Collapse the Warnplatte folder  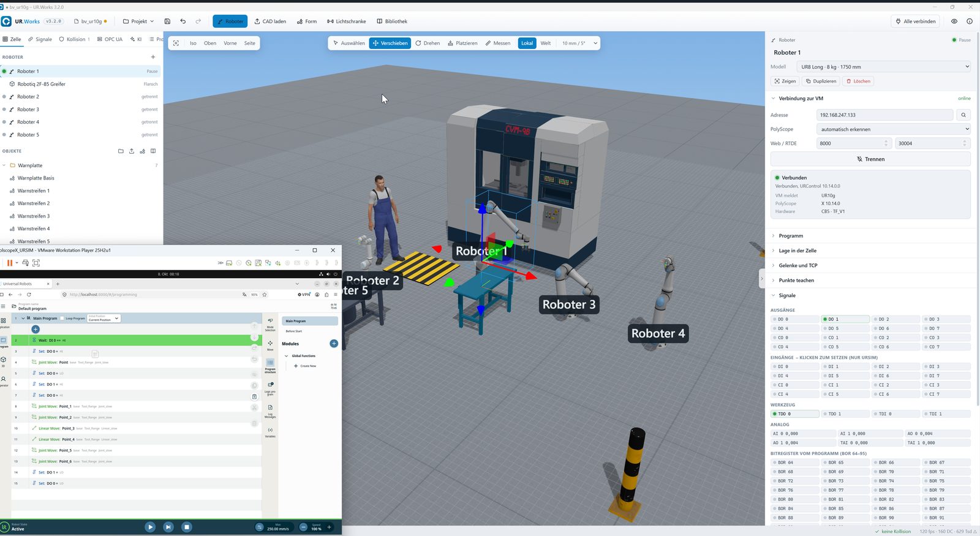(x=5, y=165)
